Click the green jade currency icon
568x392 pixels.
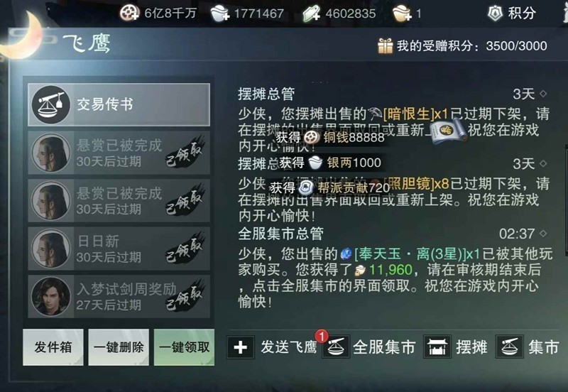[x=312, y=13]
